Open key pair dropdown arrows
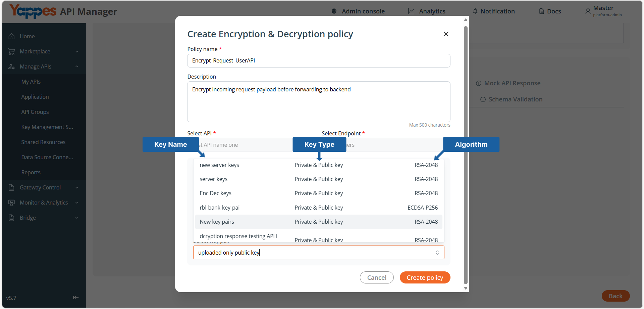 437,253
